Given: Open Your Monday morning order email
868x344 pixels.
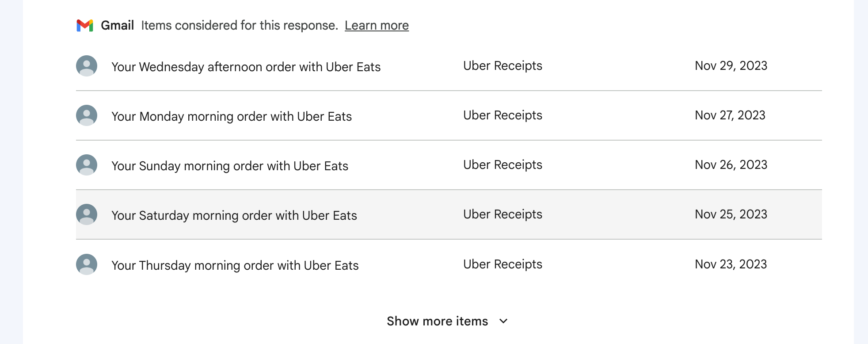Looking at the screenshot, I should pyautogui.click(x=232, y=116).
